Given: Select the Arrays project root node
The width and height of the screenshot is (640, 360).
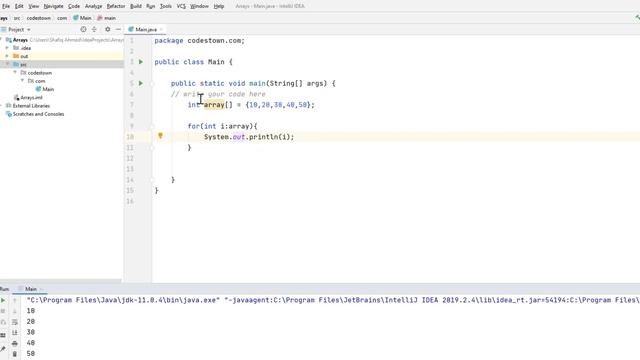Looking at the screenshot, I should [20, 40].
